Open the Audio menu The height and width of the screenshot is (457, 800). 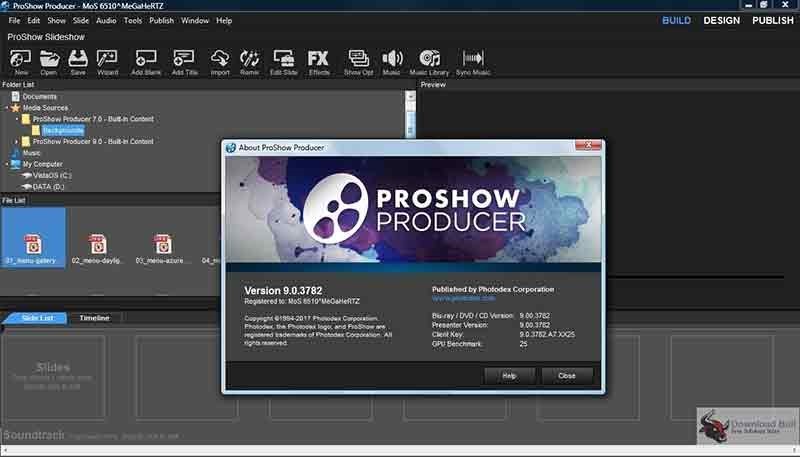pyautogui.click(x=106, y=20)
